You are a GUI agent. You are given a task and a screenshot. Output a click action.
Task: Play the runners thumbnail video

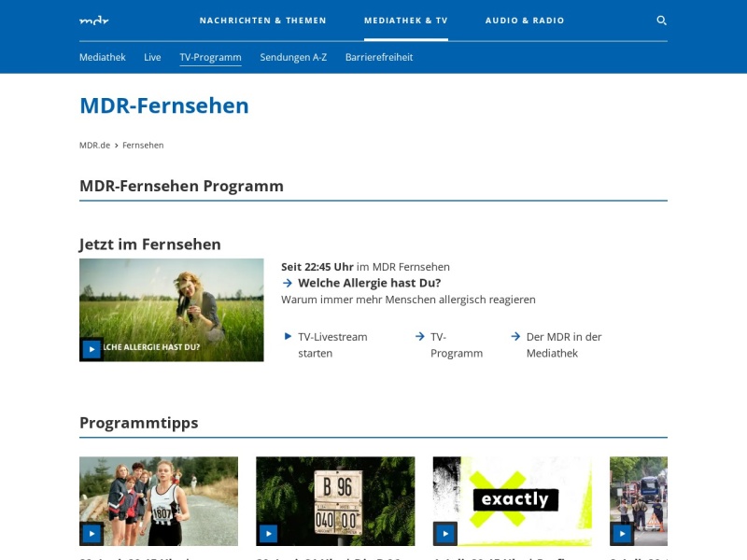[x=92, y=533]
